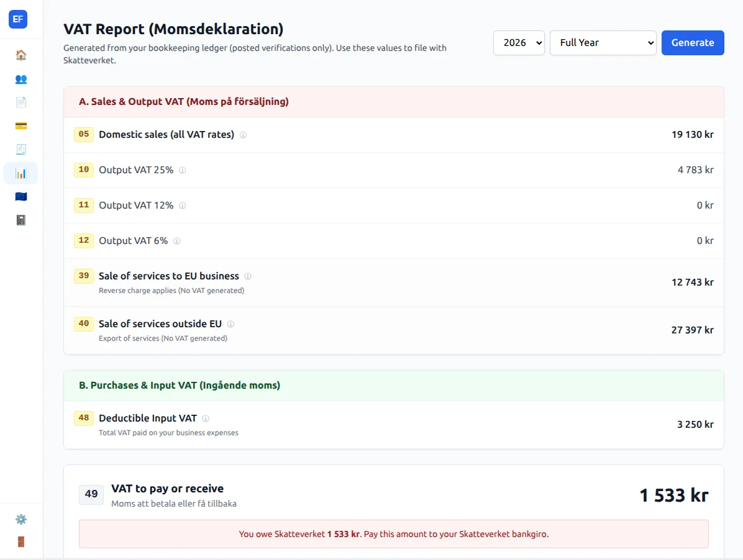
Task: Select the 4 783 kr output VAT value
Action: 695,170
